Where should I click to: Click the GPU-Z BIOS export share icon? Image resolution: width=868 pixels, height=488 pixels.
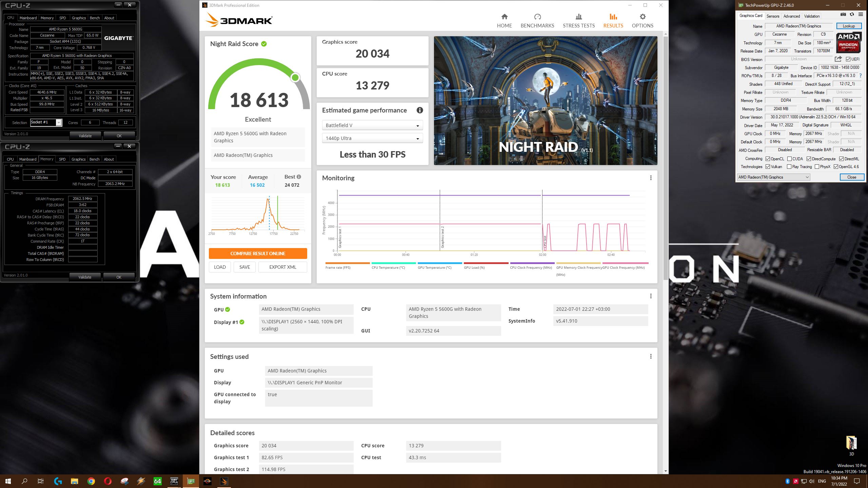(x=838, y=59)
